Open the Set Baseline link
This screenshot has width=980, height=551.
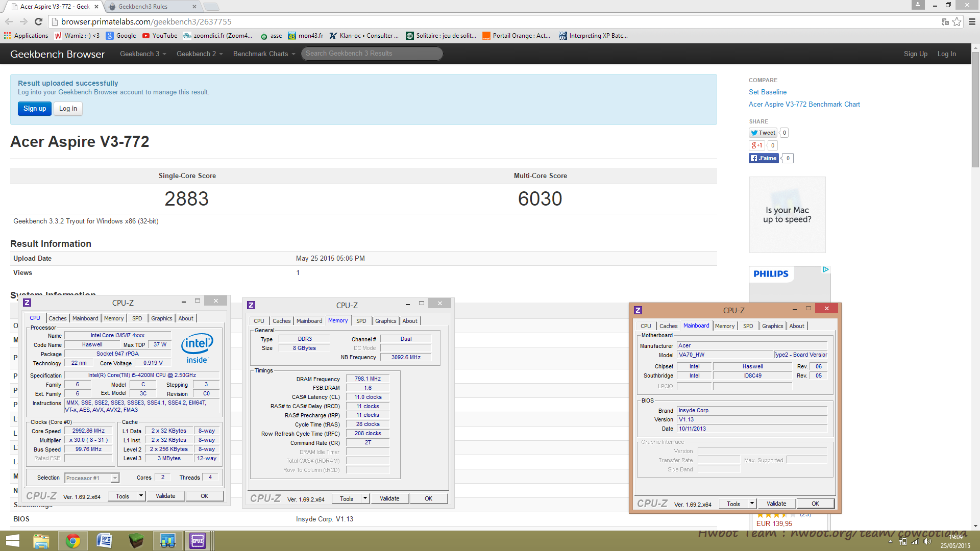click(768, 92)
